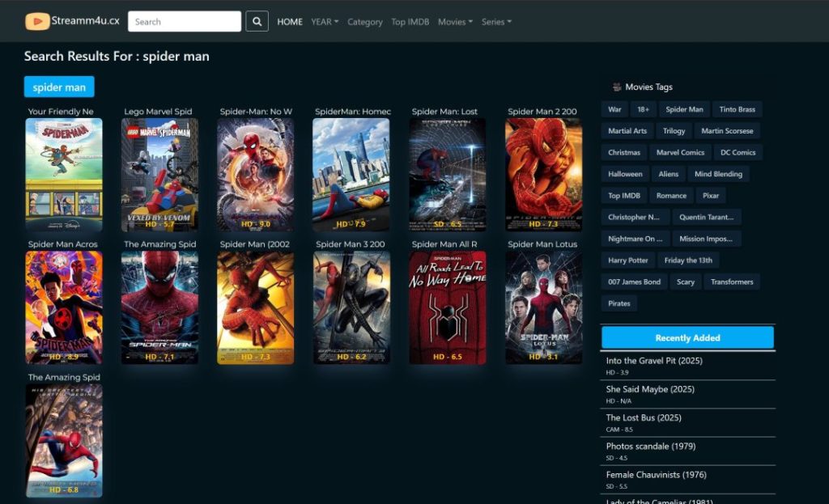The height and width of the screenshot is (504, 829).
Task: Focus the Search input field
Action: [185, 22]
